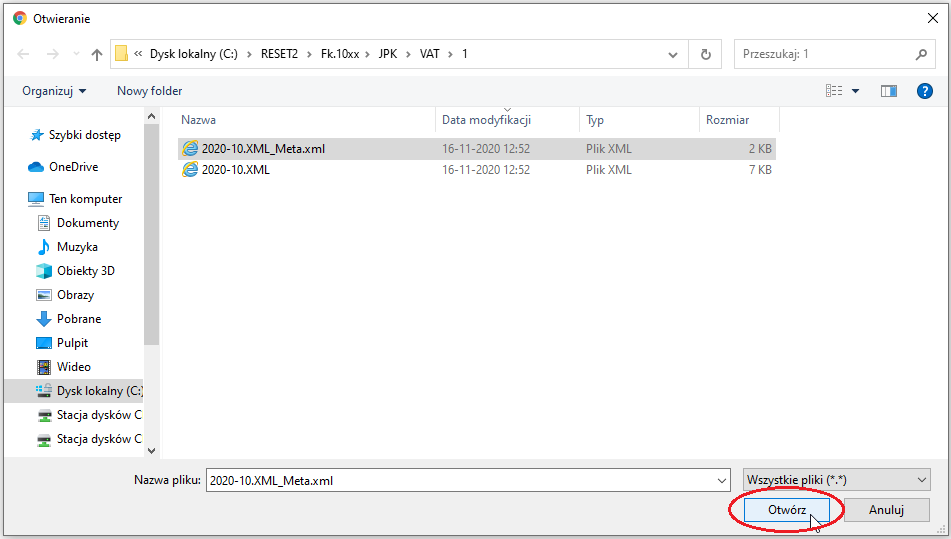Open Obiekty 3D folder

[x=86, y=271]
